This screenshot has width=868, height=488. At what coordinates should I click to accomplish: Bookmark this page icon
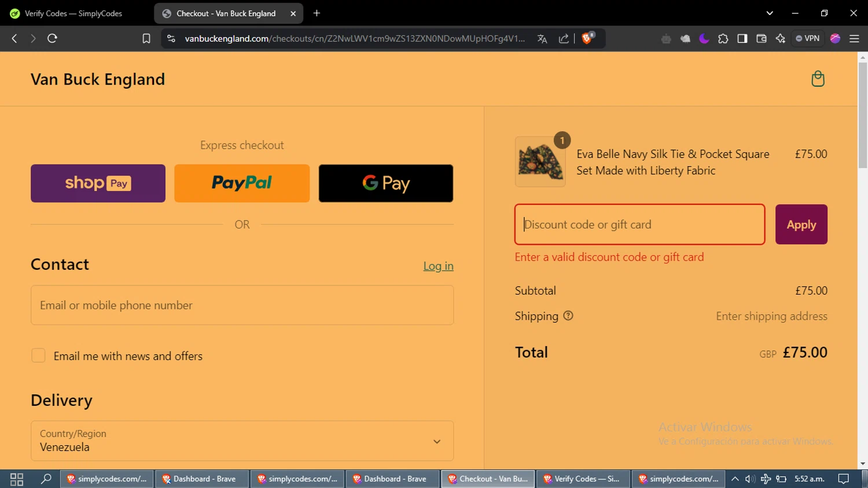pyautogui.click(x=146, y=38)
